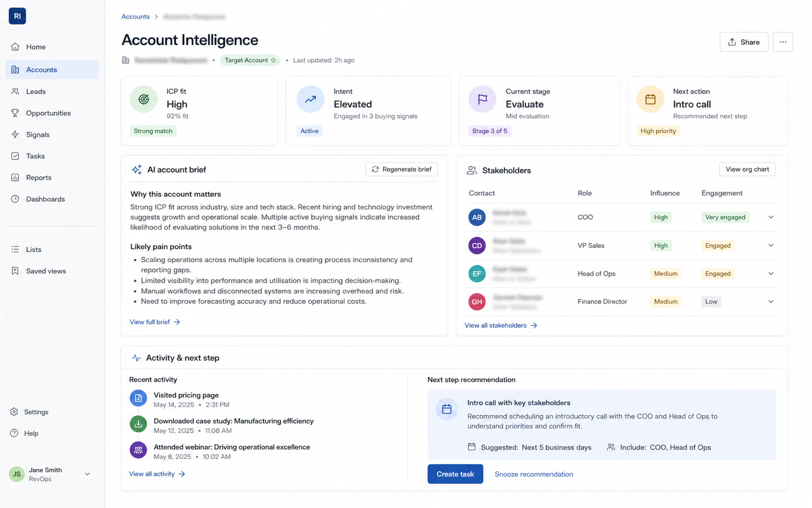Open View full brief link
Viewport: 812px width, 508px height.
(x=155, y=322)
